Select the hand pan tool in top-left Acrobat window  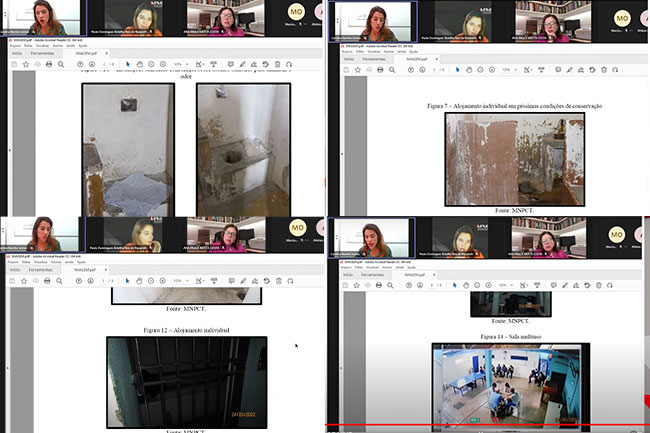(140, 64)
